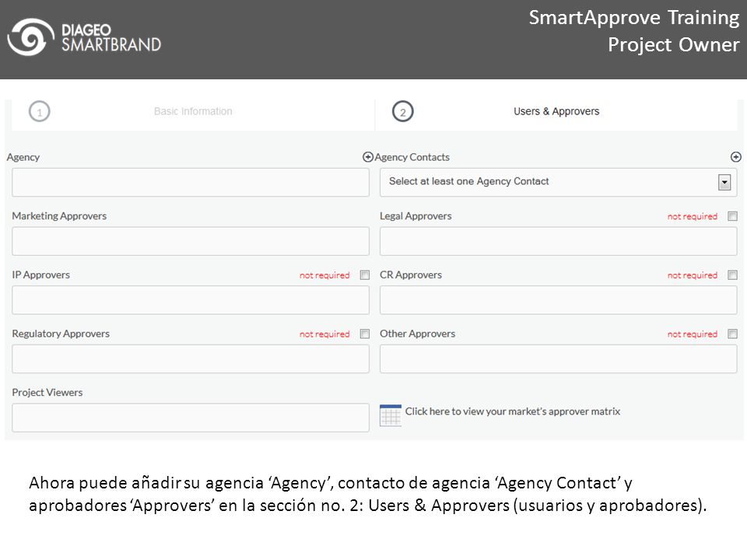Click the 'Project Owner' header text
The image size is (747, 560).
pyautogui.click(x=674, y=45)
